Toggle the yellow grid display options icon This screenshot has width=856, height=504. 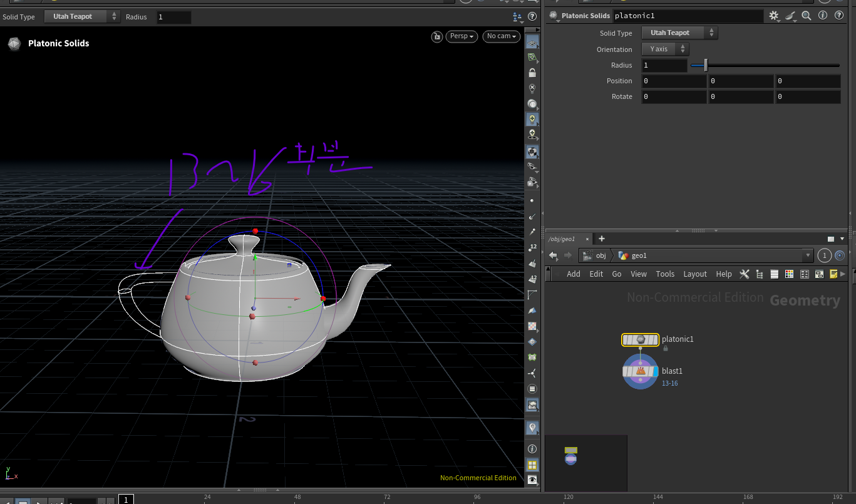click(532, 465)
